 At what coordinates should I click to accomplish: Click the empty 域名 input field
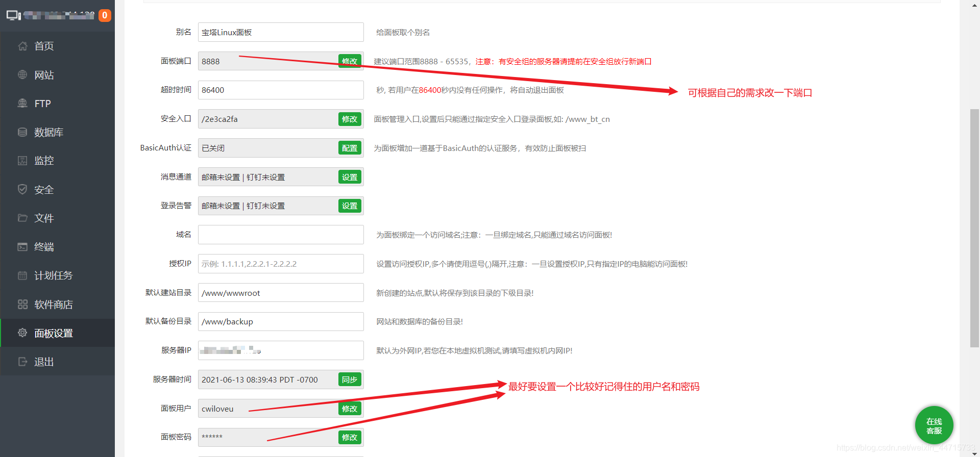(x=281, y=235)
